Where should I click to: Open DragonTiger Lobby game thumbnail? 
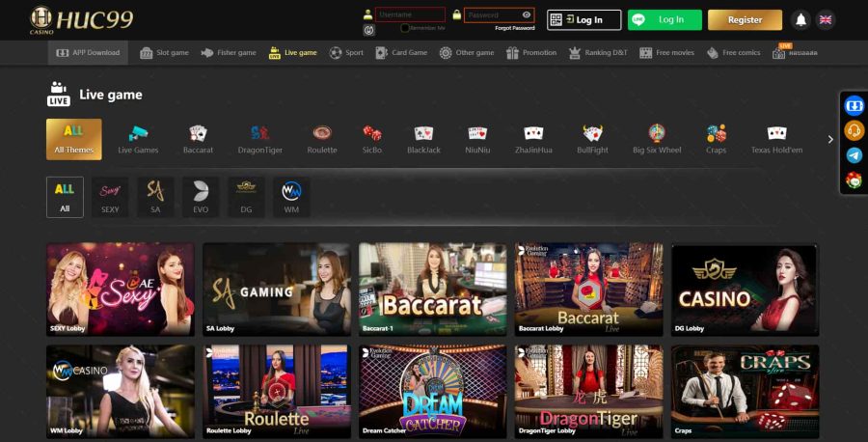point(589,392)
